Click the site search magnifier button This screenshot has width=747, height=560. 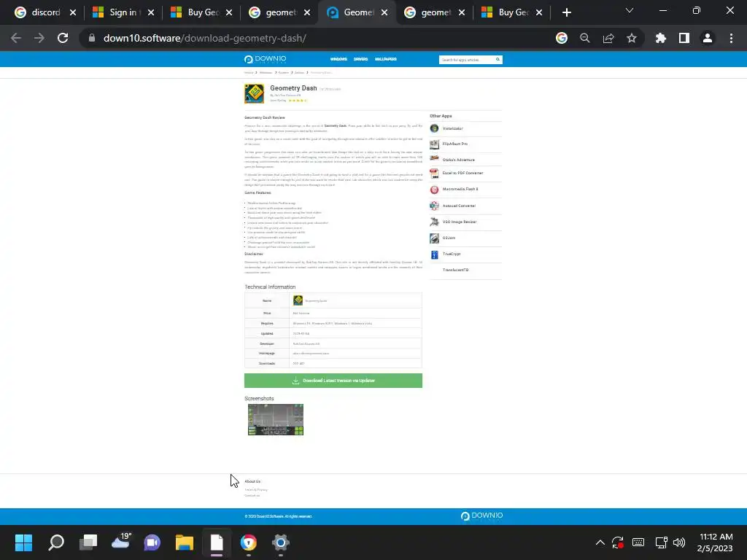tap(498, 60)
